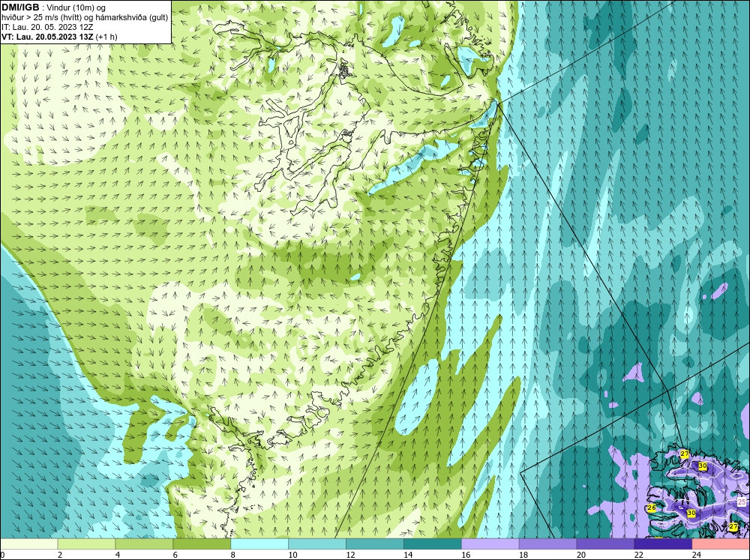Click the 10–12 m/s turquoise legend swatch
Viewport: 750px width, 560px height.
click(317, 544)
